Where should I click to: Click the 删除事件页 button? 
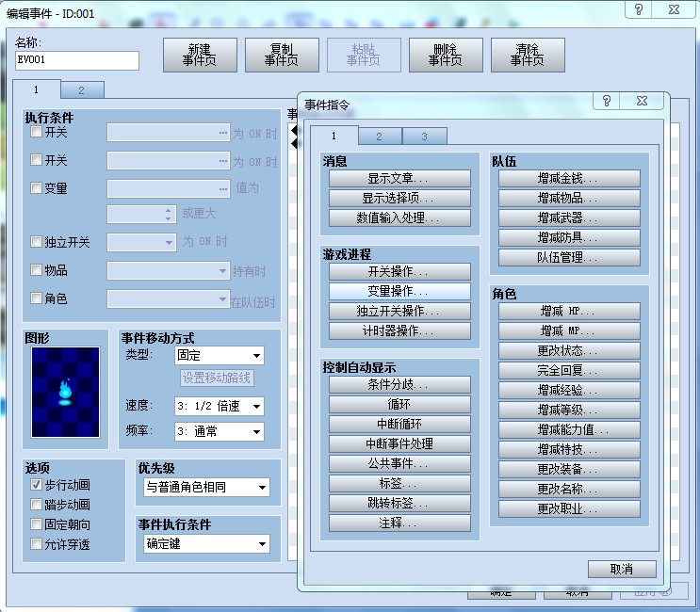[x=446, y=55]
